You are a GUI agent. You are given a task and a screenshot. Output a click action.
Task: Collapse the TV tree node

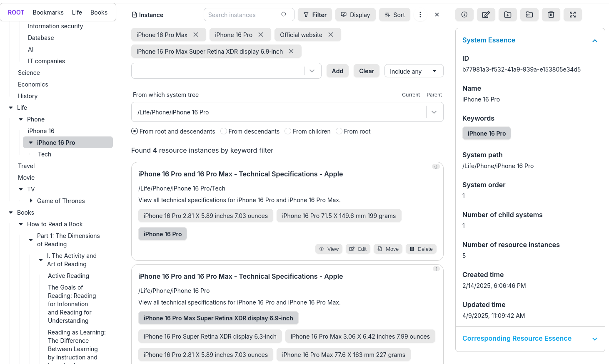(21, 189)
